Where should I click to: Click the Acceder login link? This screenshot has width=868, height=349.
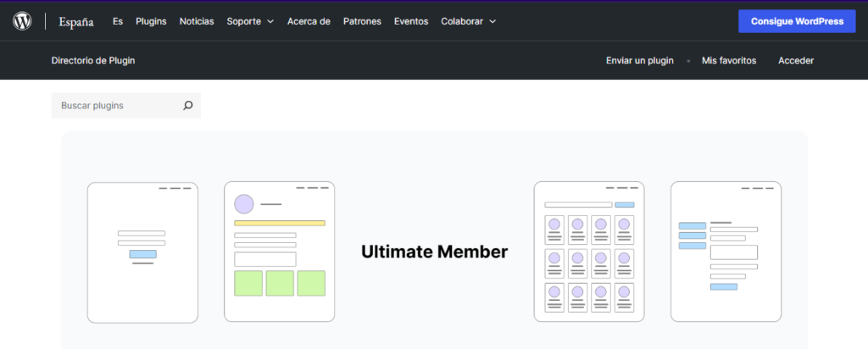click(x=796, y=60)
